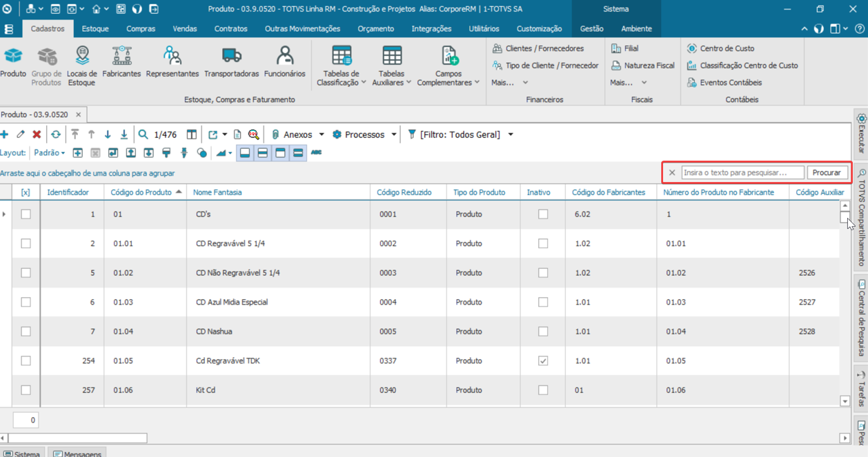Go to the first record arrow

75,134
